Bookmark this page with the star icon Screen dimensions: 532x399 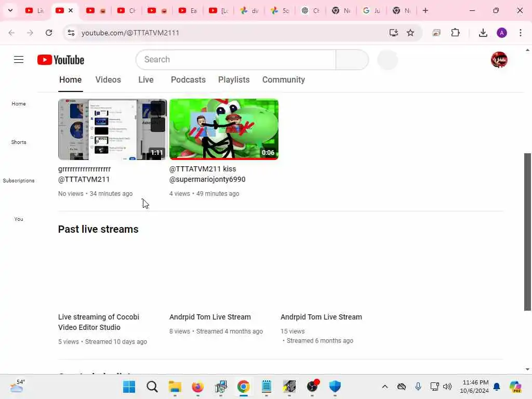pos(410,33)
